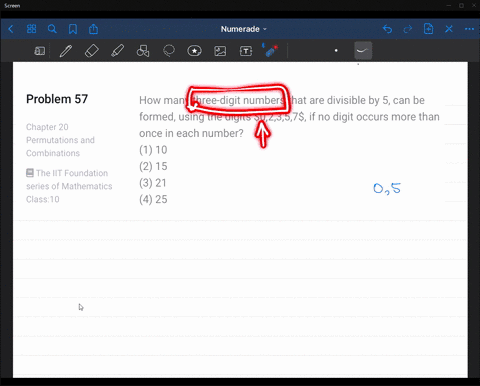Choose the trail laser pointer style

[363, 51]
